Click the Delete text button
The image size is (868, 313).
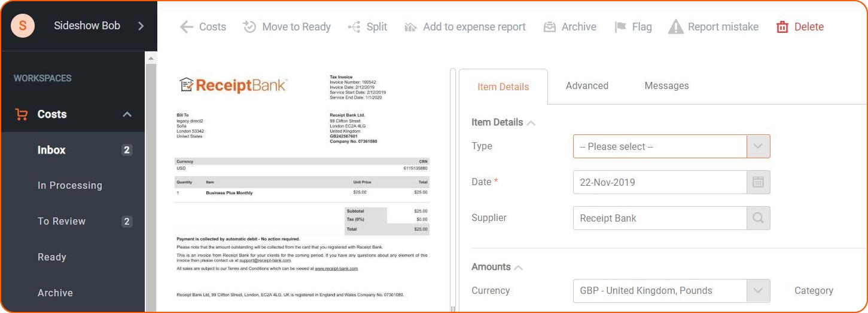coord(809,27)
